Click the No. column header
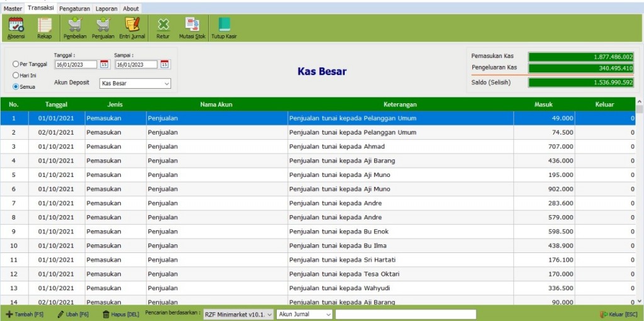The height and width of the screenshot is (321, 644). coord(14,104)
